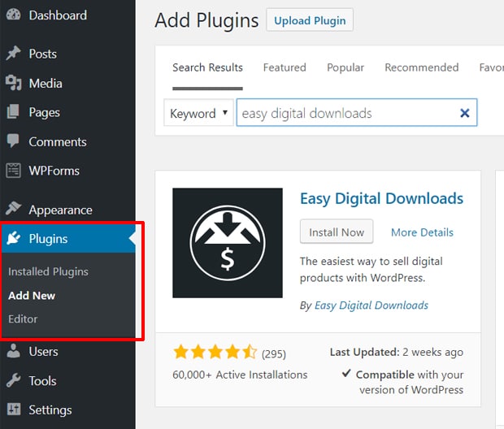Viewport: 504px width, 429px height.
Task: Click the (295) ratings count
Action: tap(273, 353)
